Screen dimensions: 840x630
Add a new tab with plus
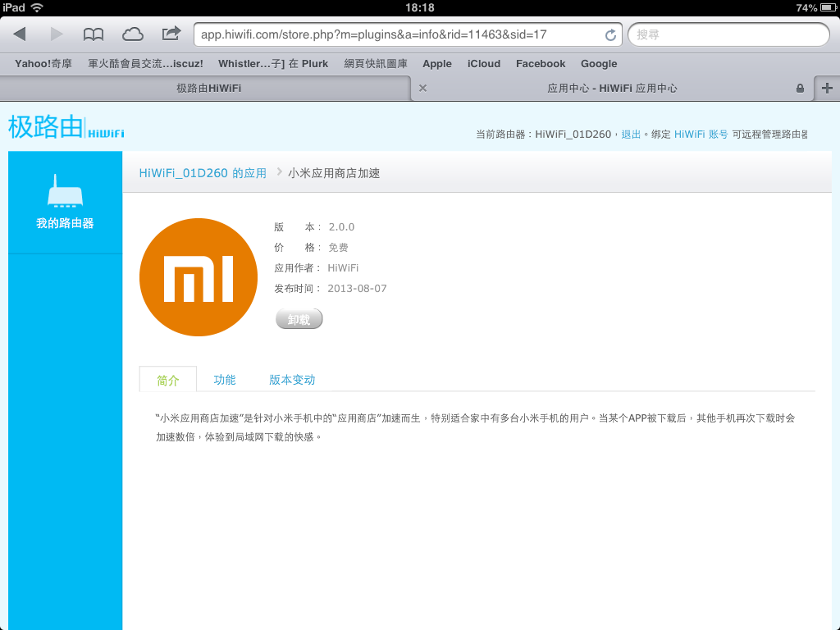pos(827,89)
